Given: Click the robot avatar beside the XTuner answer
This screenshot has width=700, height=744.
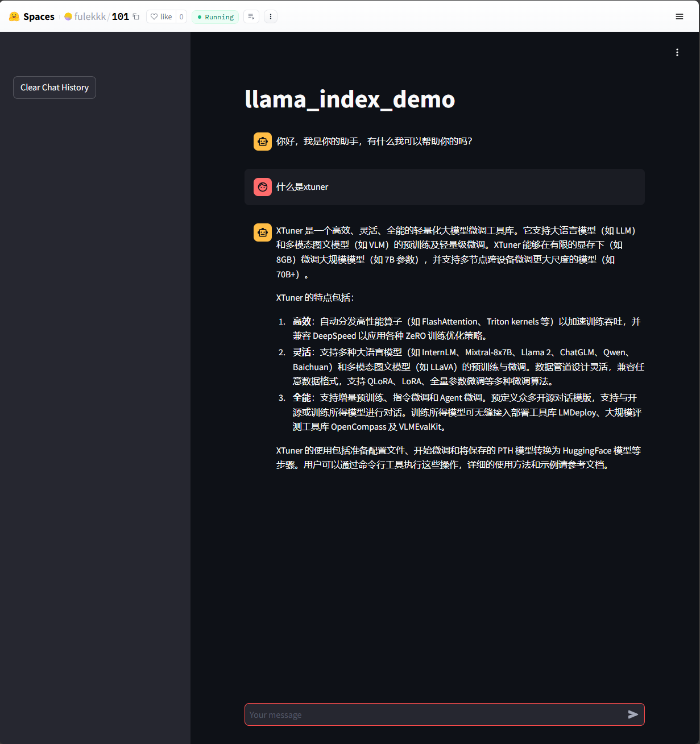Looking at the screenshot, I should [x=262, y=232].
